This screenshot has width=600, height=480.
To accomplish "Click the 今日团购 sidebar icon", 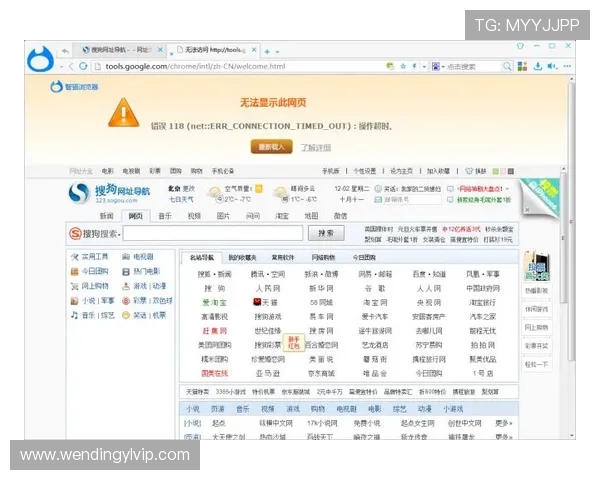I will point(74,271).
